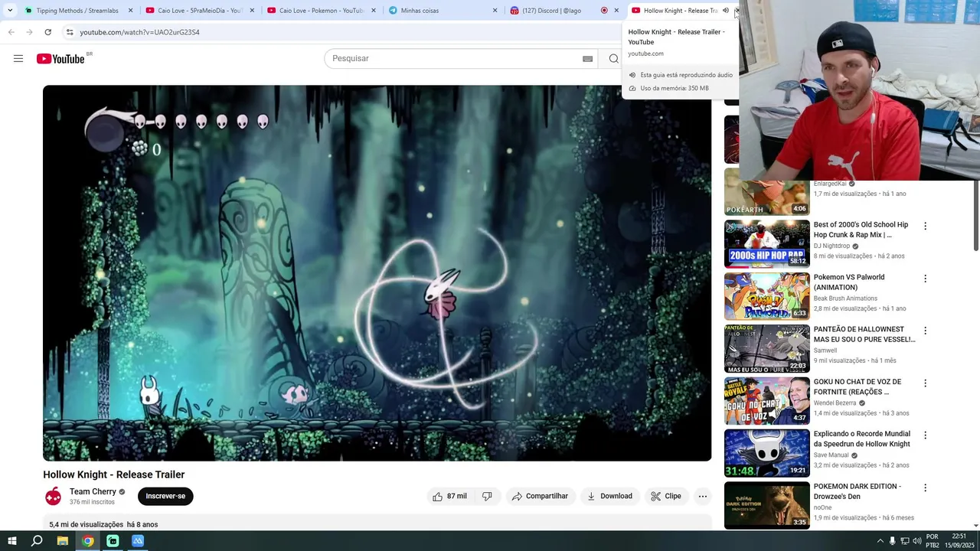
Task: Like the video with 87 mil likes
Action: click(x=449, y=496)
